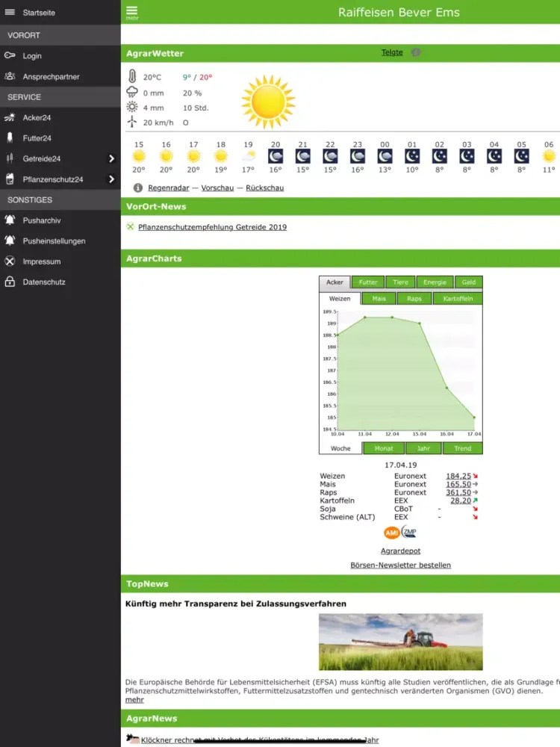This screenshot has height=747, width=560.
Task: Click the green leaf icon before Pflanzenschutzempfehlung
Action: pyautogui.click(x=130, y=227)
